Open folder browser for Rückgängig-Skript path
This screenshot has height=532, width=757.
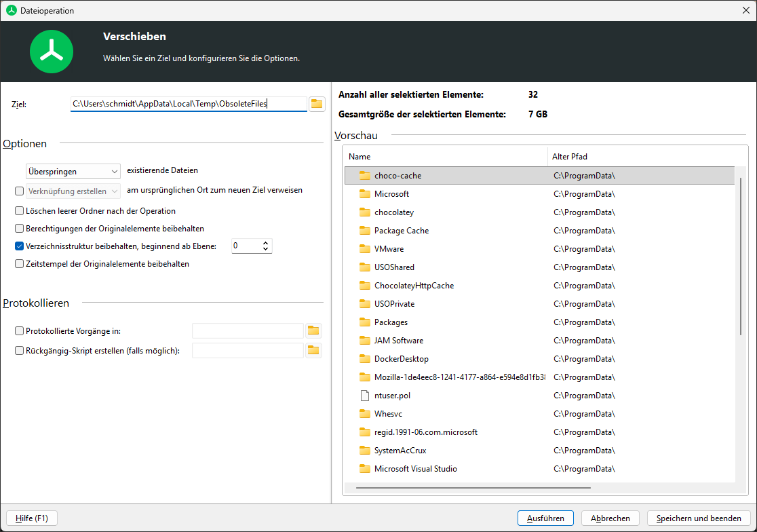pos(313,351)
